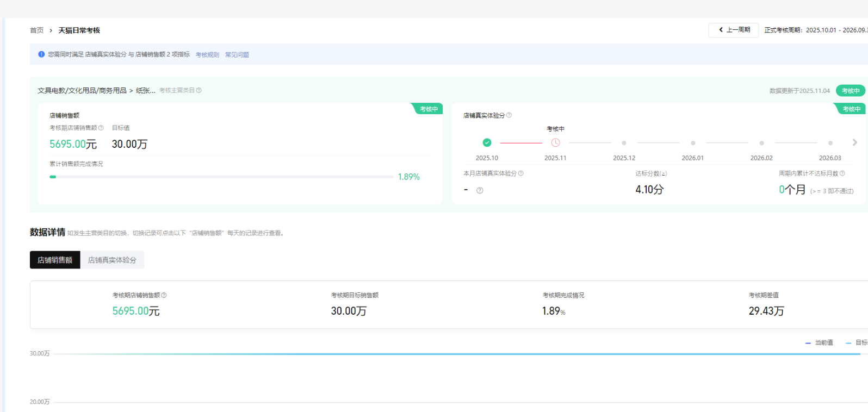This screenshot has height=412, width=868.
Task: Click question icon beside the dash score value
Action: click(x=480, y=190)
